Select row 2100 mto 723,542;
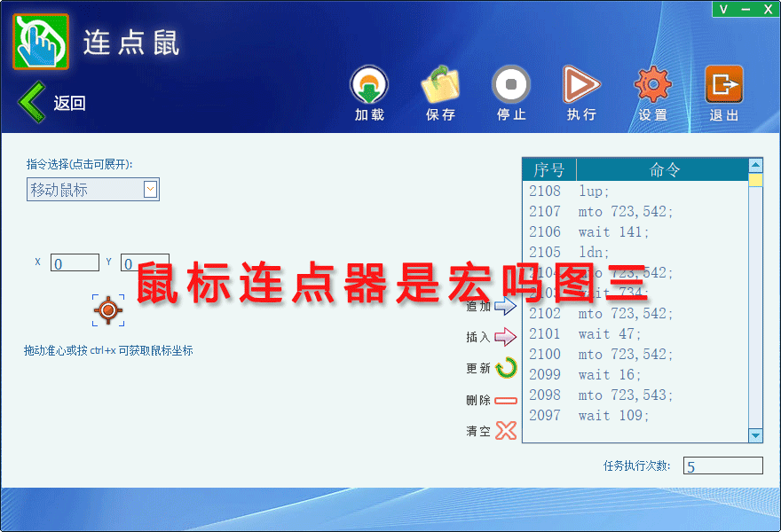The height and width of the screenshot is (532, 781). coord(635,355)
